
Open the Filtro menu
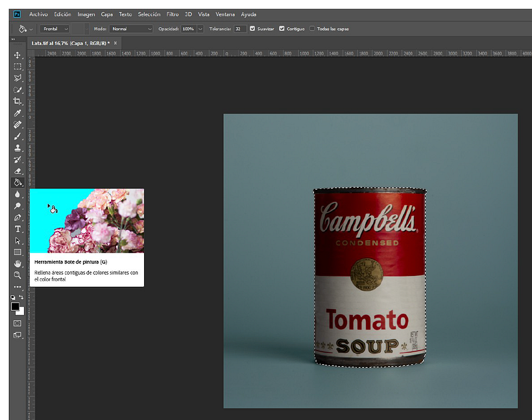[x=173, y=14]
